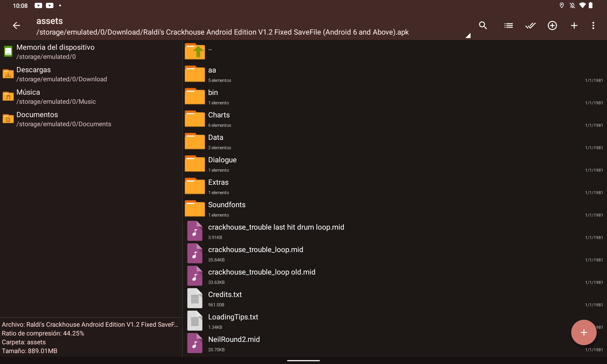Go to Descargas in the sidebar
Image resolution: width=607 pixels, height=364 pixels.
point(91,74)
